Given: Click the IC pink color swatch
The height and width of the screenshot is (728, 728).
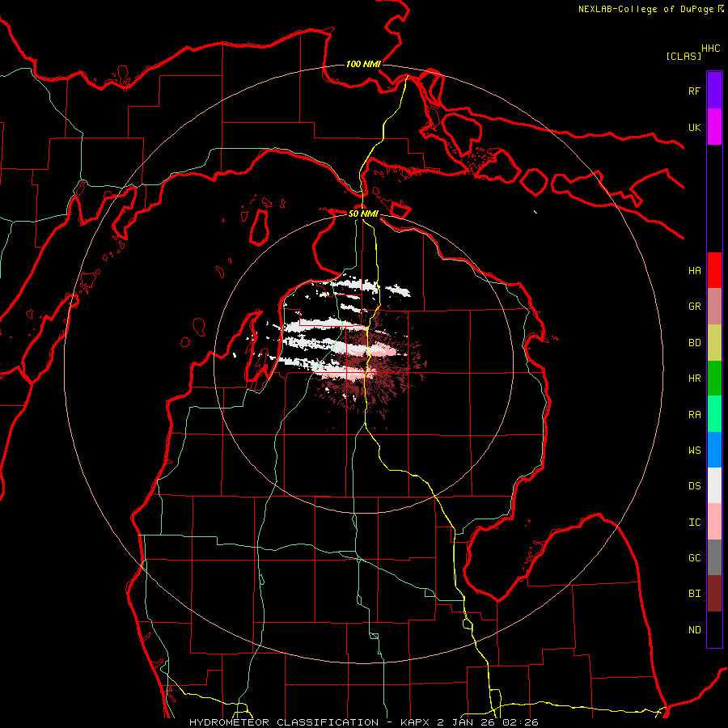Looking at the screenshot, I should click(714, 522).
